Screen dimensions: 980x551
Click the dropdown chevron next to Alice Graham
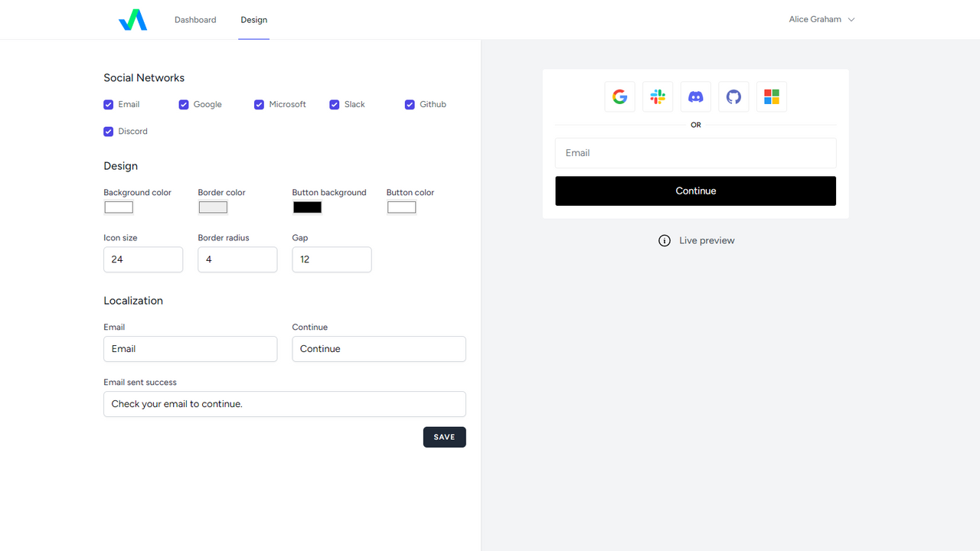tap(852, 19)
